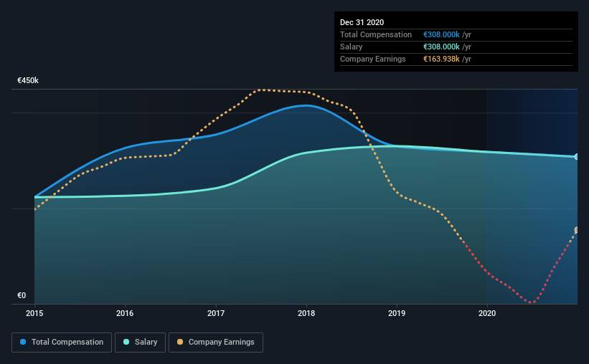Click the €450k y-axis label
Viewport: 589px width, 364px height.
tap(28, 80)
